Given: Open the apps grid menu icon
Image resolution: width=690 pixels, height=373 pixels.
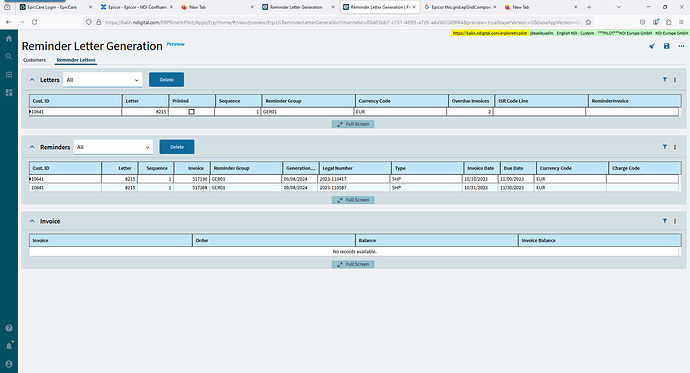Looking at the screenshot, I should click(9, 74).
